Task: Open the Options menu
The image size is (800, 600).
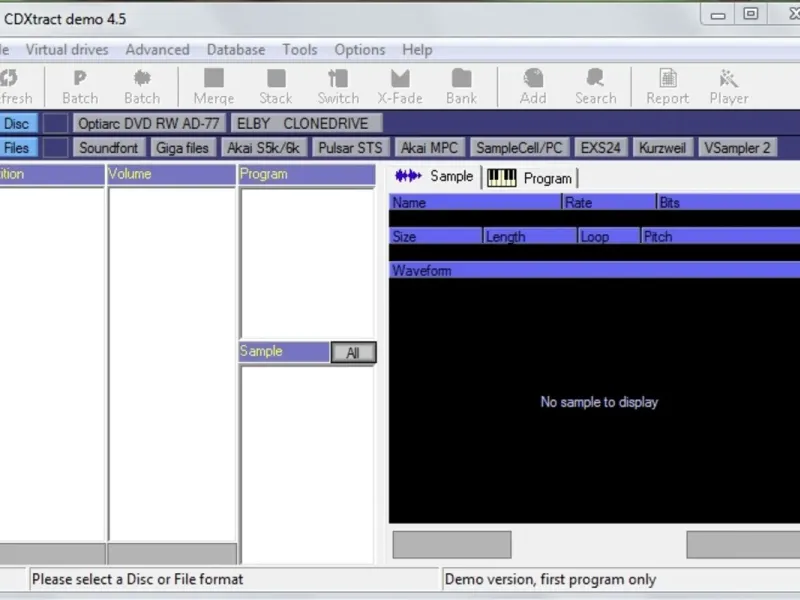Action: (360, 49)
